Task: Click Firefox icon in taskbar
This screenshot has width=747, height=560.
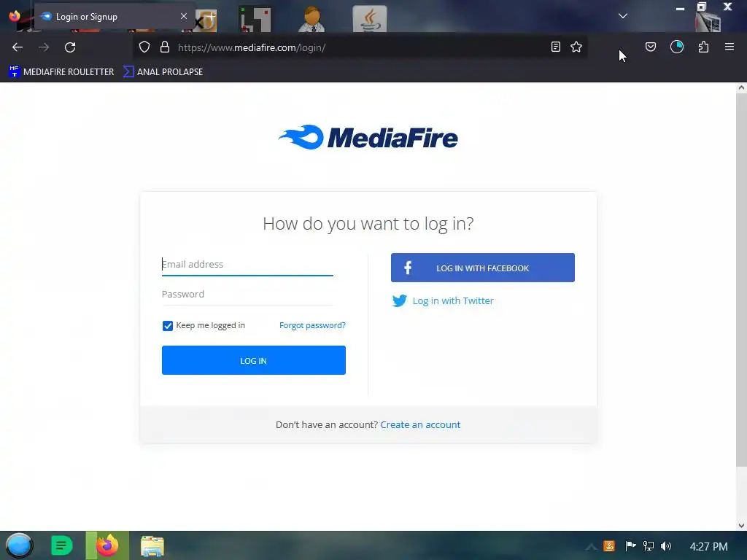Action: click(x=107, y=545)
